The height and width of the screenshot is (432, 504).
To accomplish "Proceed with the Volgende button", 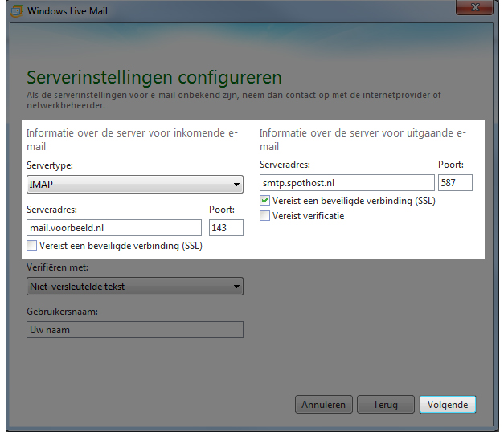I will pyautogui.click(x=448, y=405).
